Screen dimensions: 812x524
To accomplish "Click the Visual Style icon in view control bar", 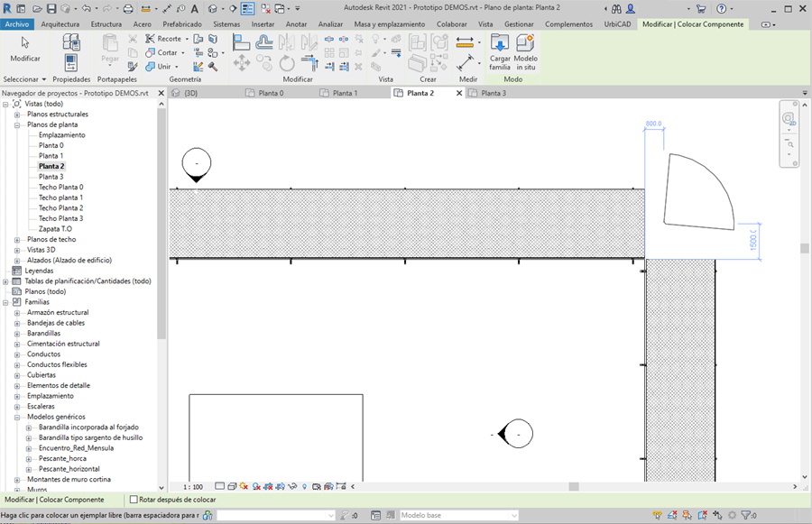I will pos(232,487).
